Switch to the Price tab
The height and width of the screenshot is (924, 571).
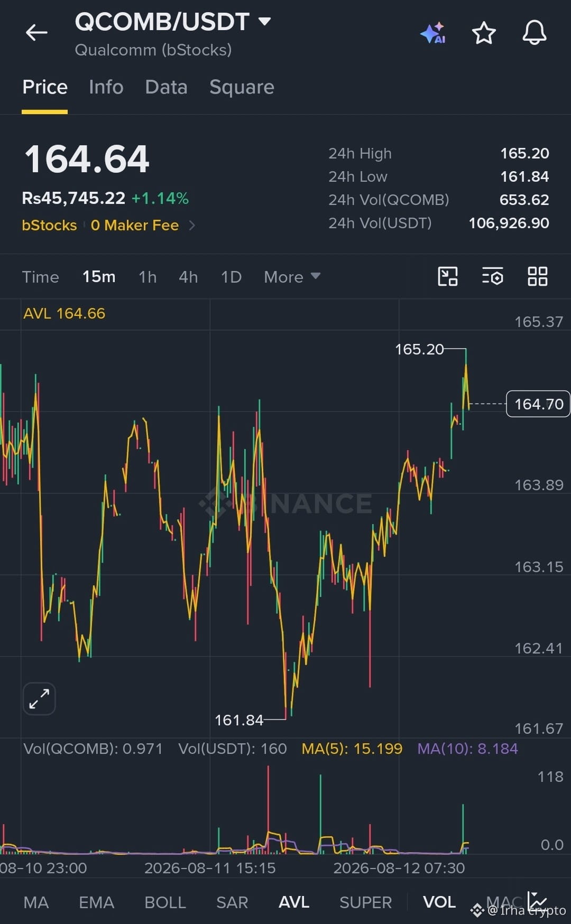point(45,87)
